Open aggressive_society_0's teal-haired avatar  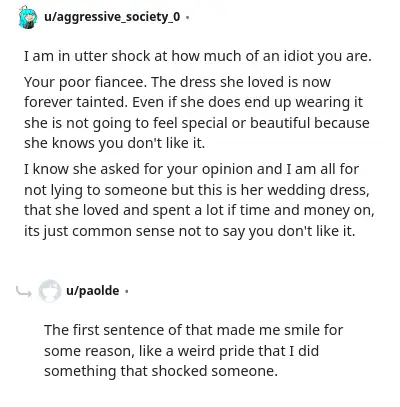[27, 17]
